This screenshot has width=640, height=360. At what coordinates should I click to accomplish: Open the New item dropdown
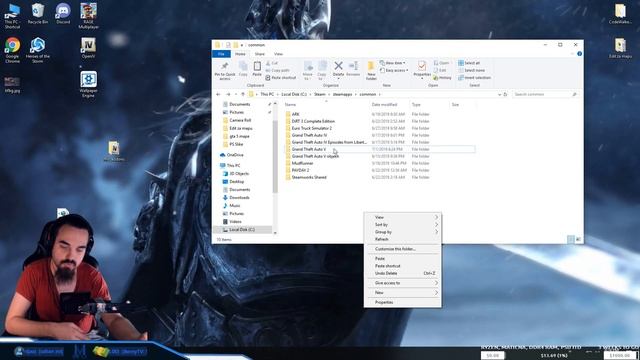393,63
